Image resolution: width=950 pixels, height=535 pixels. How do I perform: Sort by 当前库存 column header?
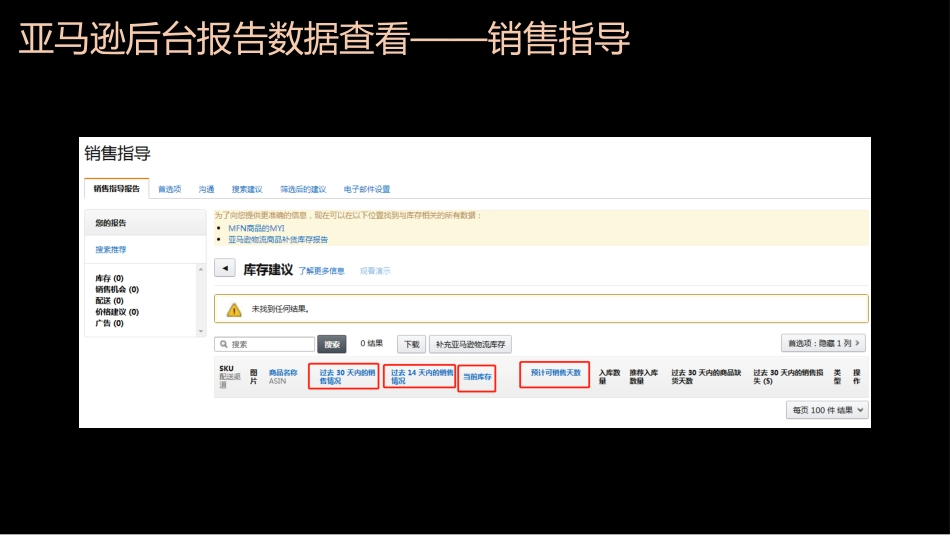(477, 377)
